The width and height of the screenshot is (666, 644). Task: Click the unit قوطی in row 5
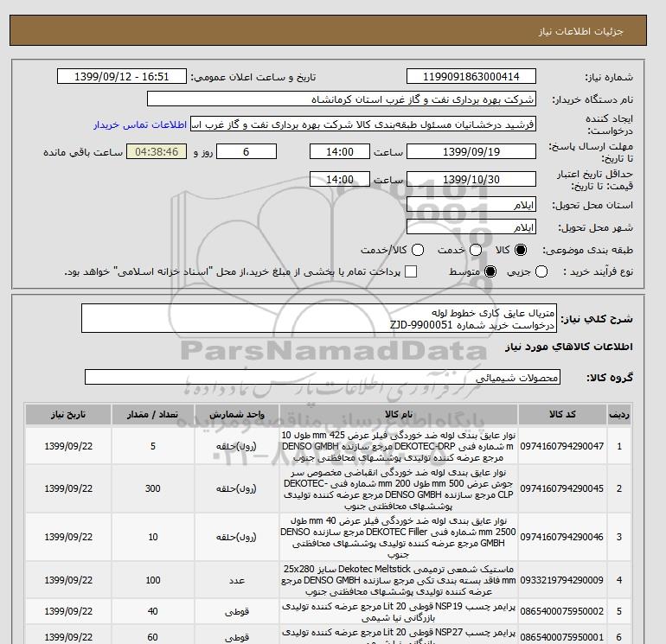tap(237, 611)
